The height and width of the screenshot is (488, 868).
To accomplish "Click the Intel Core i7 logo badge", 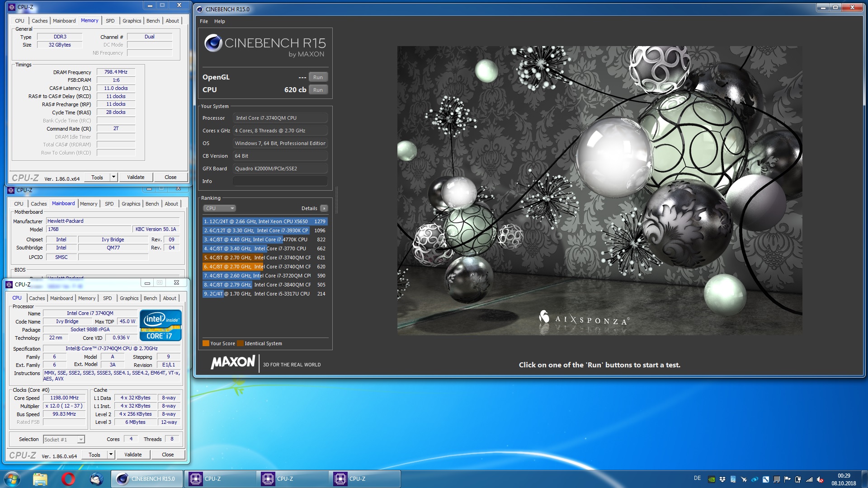I will coord(160,325).
